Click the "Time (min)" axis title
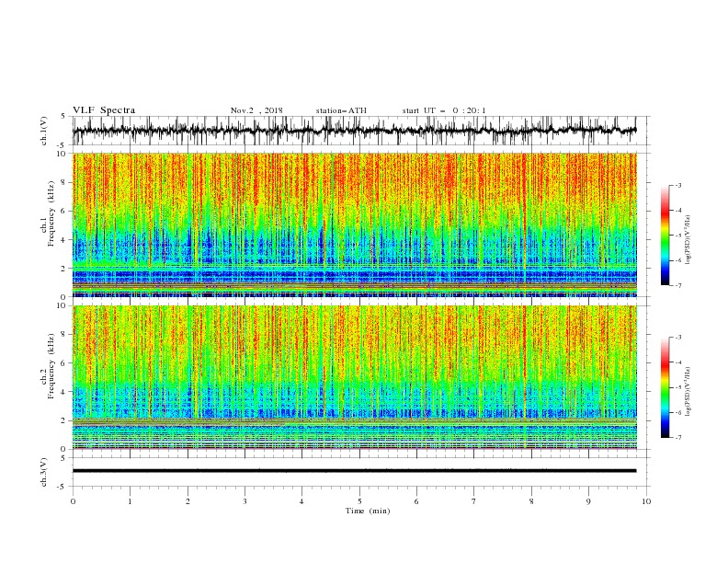The width and height of the screenshot is (728, 563). [x=368, y=511]
